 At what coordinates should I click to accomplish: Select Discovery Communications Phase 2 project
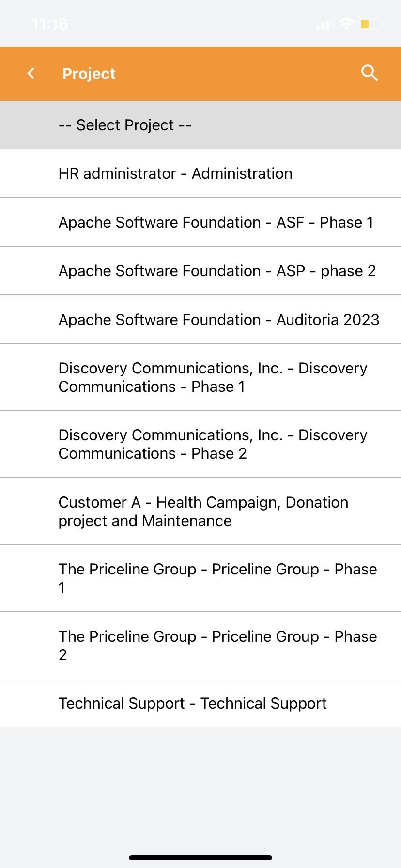[x=213, y=444]
